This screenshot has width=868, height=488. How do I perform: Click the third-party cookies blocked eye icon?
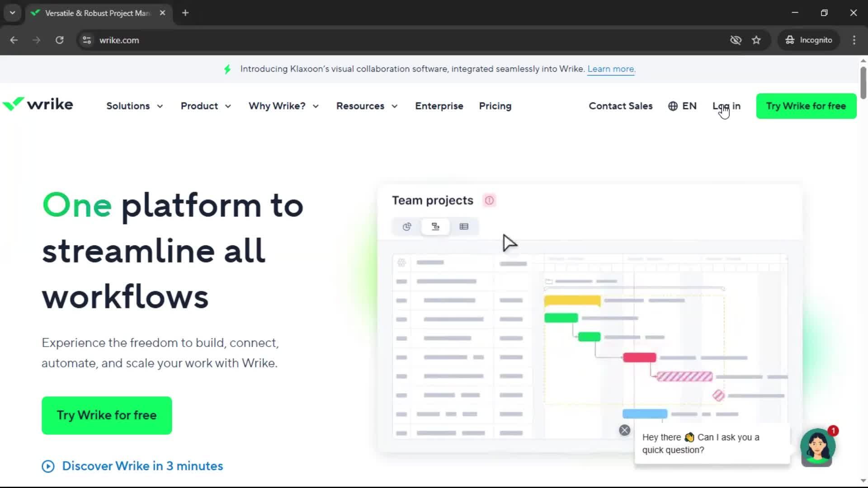[x=736, y=40]
